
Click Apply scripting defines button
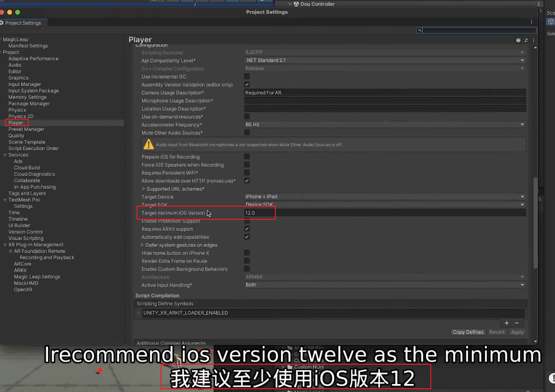[517, 332]
